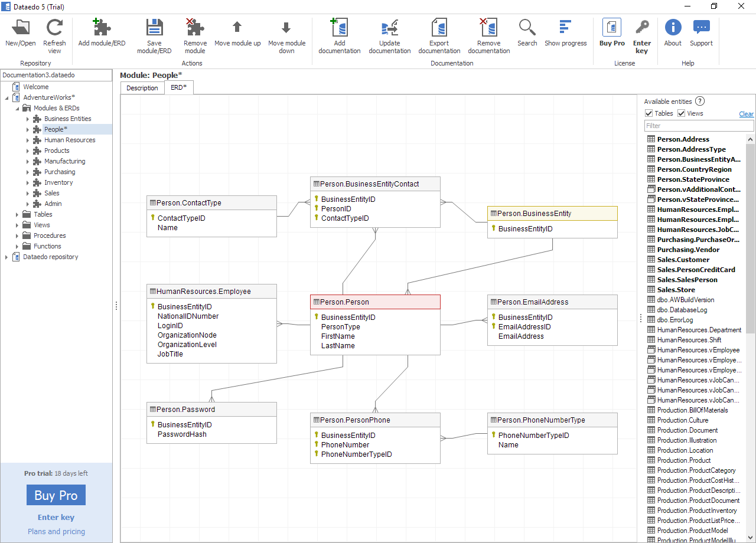Open the Plans and pricing link
Viewport: 756px width, 543px height.
pyautogui.click(x=56, y=532)
